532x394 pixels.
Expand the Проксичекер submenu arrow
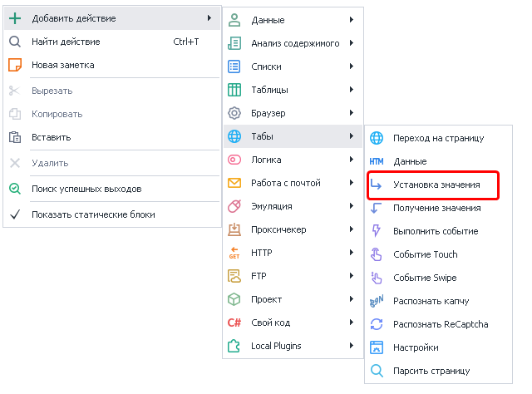(x=352, y=229)
